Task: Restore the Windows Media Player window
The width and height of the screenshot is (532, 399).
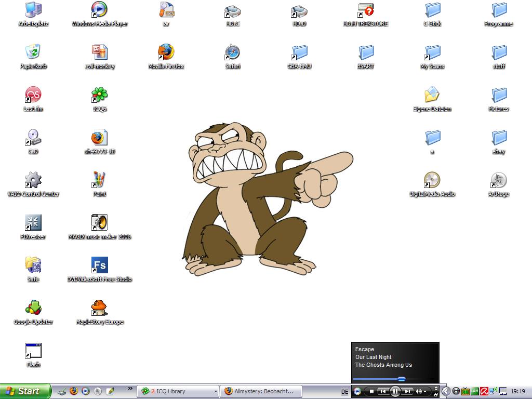Action: coord(436,395)
